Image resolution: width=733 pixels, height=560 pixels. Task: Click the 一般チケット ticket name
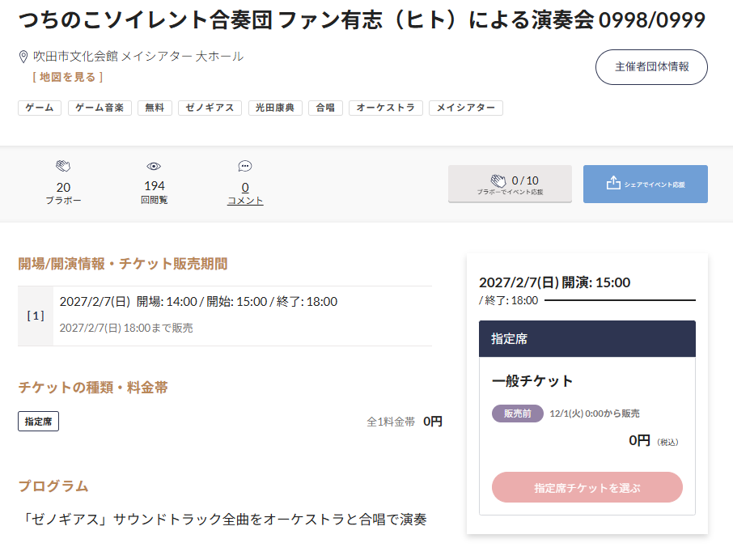point(532,381)
